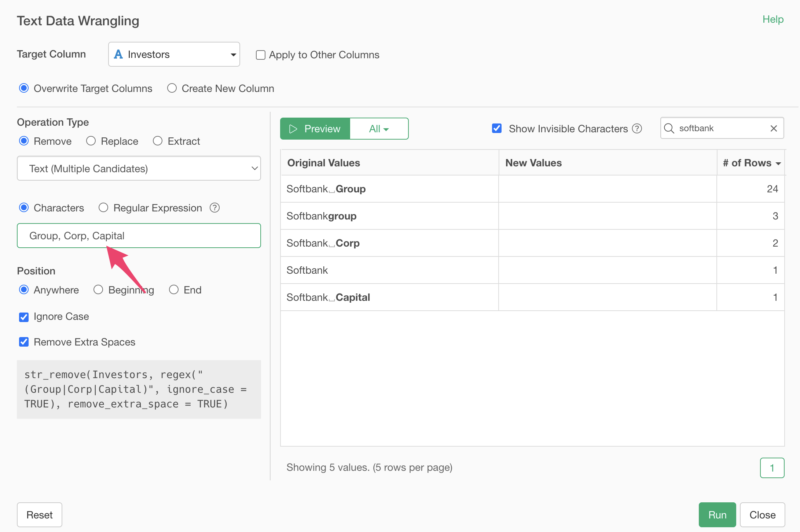
Task: Toggle the Ignore Case checkbox
Action: click(x=24, y=317)
